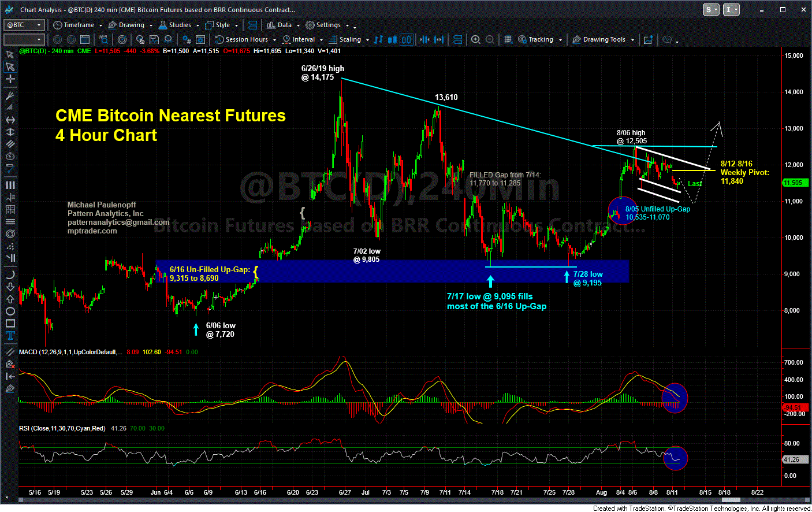Click the 8/05 Unfilled Up-Gap annotation

point(657,213)
